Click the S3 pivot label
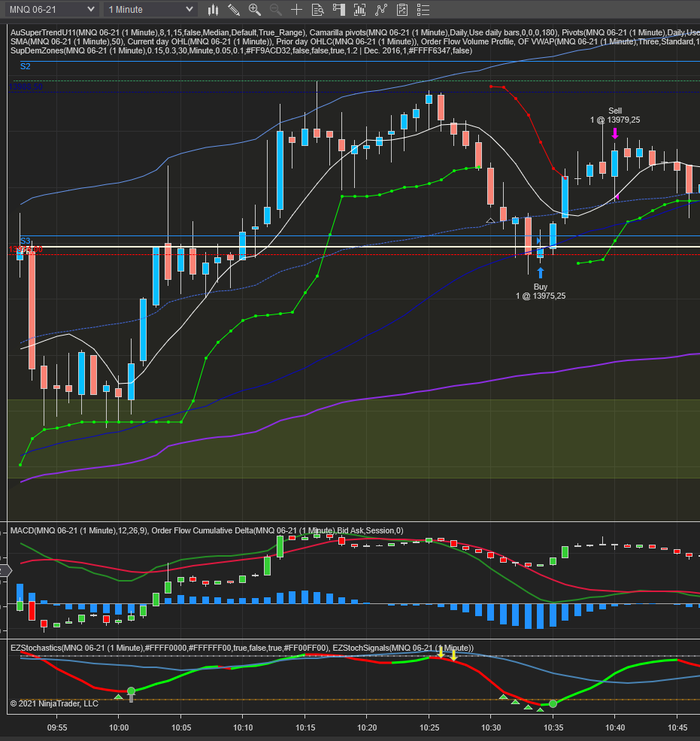Image resolution: width=700 pixels, height=741 pixels. (x=26, y=241)
